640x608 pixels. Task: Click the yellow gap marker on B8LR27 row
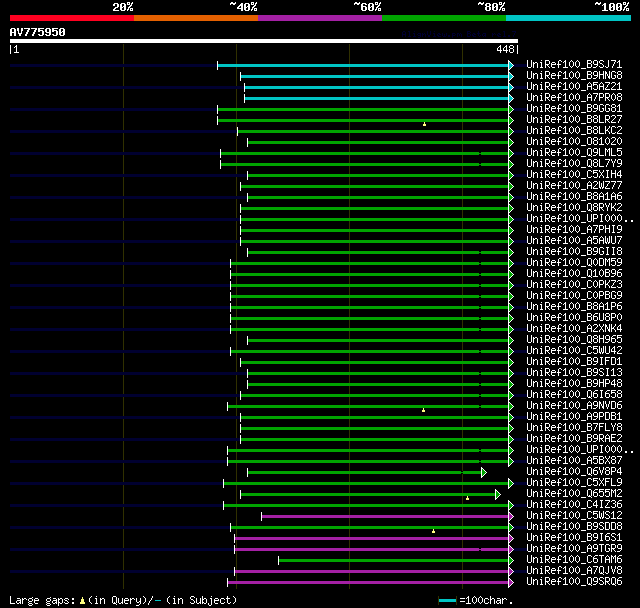point(424,124)
